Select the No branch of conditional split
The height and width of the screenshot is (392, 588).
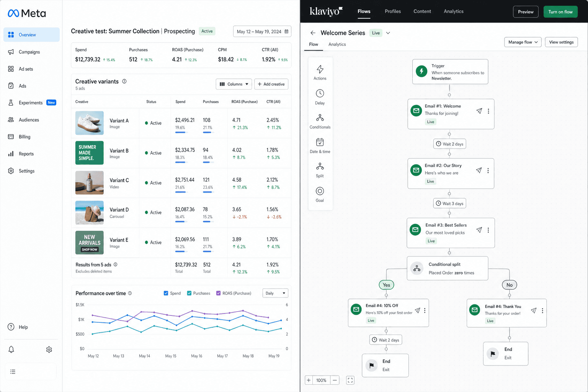tap(510, 285)
